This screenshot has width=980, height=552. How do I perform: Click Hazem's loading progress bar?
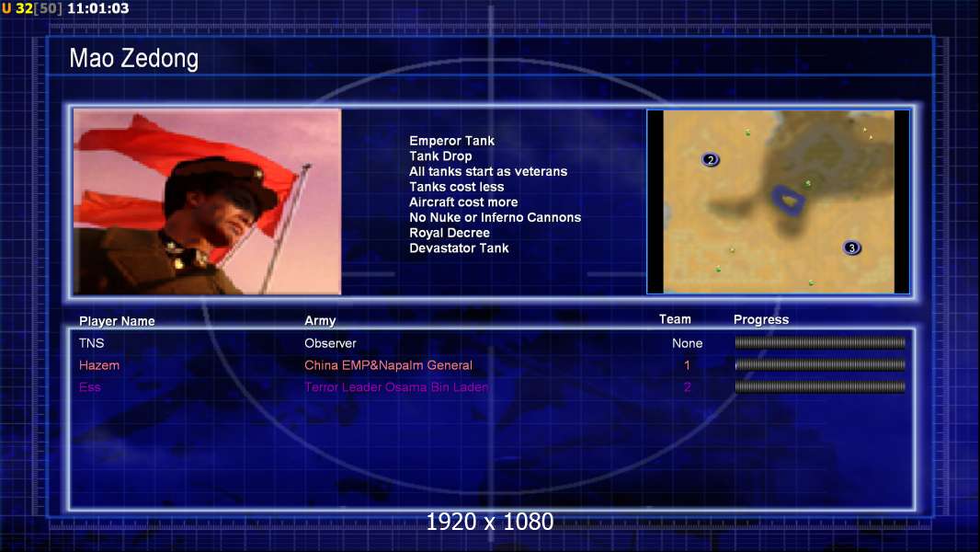[x=820, y=364]
